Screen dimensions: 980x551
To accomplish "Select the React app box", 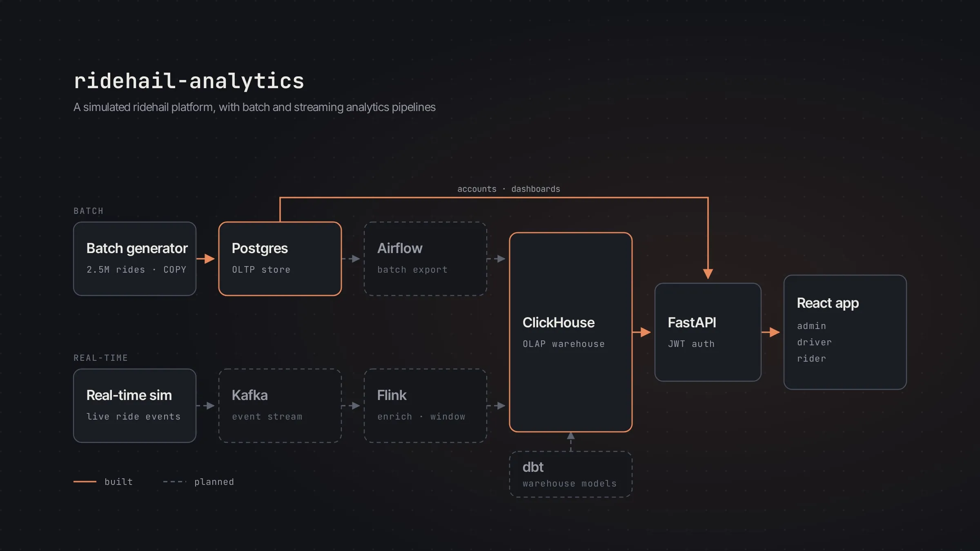I will click(845, 332).
